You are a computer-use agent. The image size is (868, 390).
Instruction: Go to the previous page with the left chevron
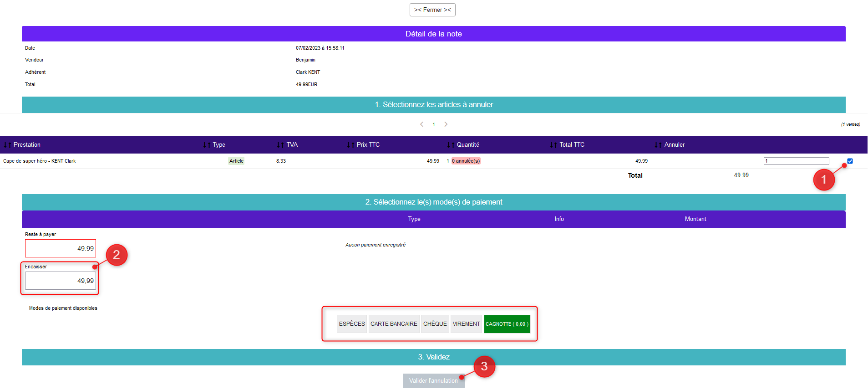(421, 124)
